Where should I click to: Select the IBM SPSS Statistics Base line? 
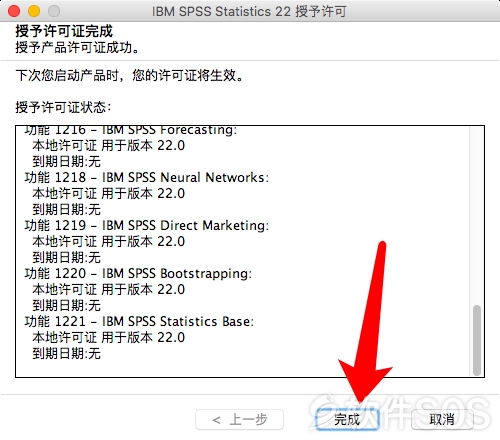pos(139,321)
